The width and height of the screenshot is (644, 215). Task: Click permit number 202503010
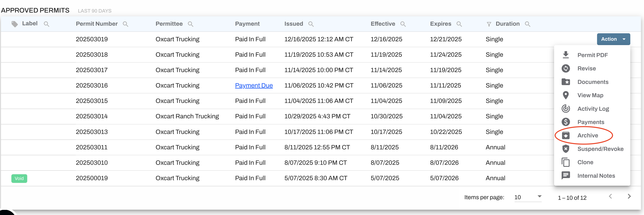point(92,163)
